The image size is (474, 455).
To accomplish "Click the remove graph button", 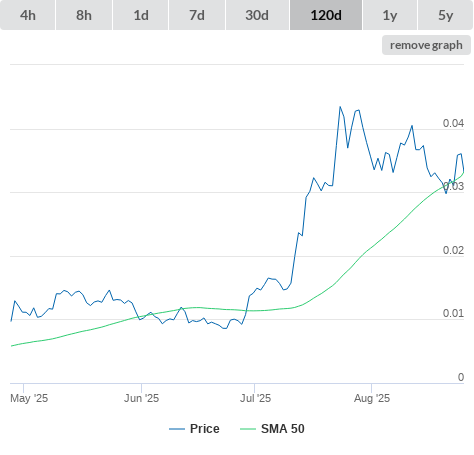I will [x=426, y=45].
